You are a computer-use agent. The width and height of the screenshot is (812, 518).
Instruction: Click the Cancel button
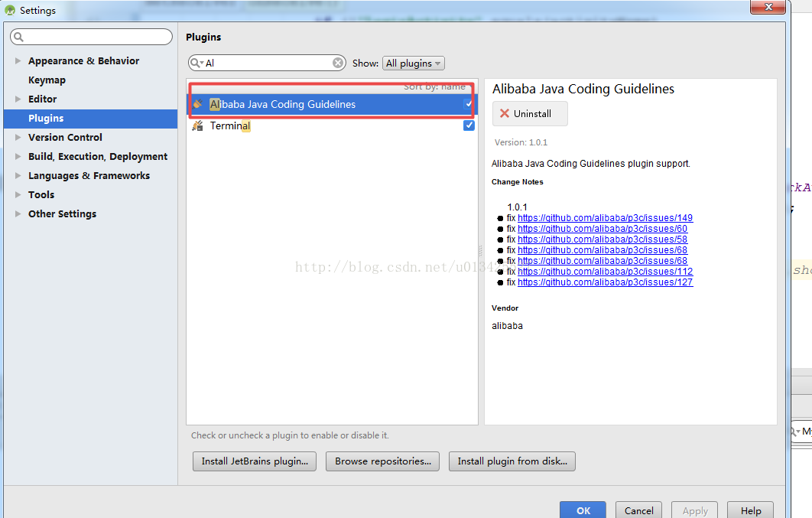pyautogui.click(x=638, y=510)
